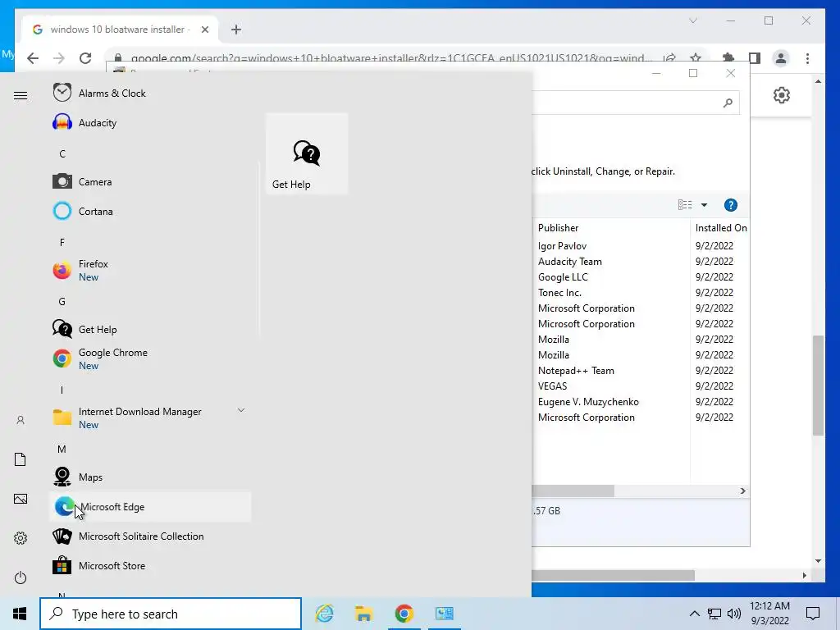Search tabs with the Chrome chevron button
This screenshot has width=840, height=630.
point(692,21)
